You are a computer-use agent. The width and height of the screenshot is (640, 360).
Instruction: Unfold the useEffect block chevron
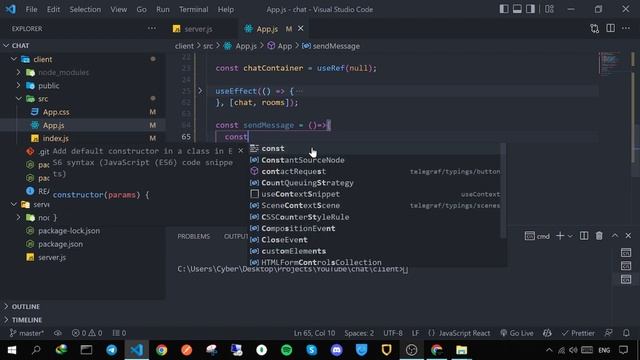click(200, 91)
